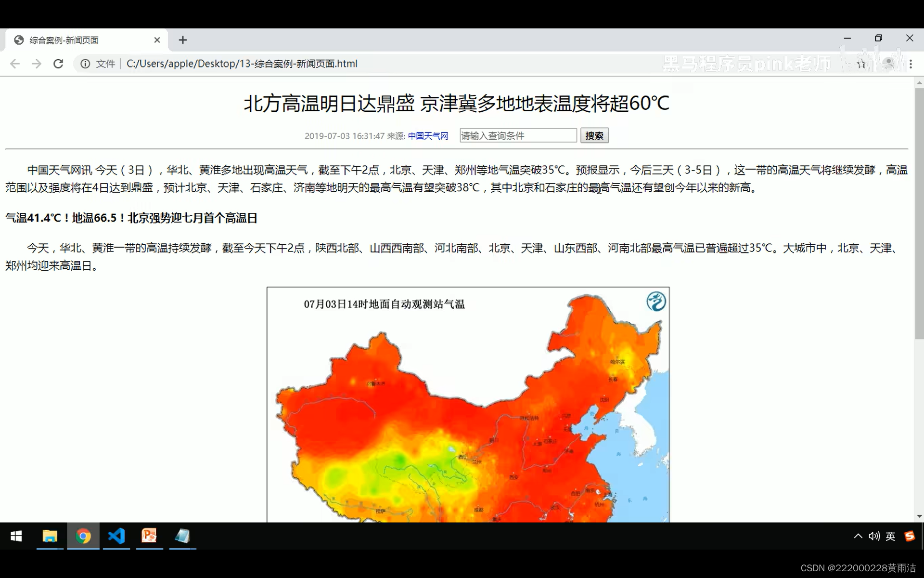The width and height of the screenshot is (924, 578).
Task: Click the page's vertical scrollbar thumb
Action: click(919, 212)
